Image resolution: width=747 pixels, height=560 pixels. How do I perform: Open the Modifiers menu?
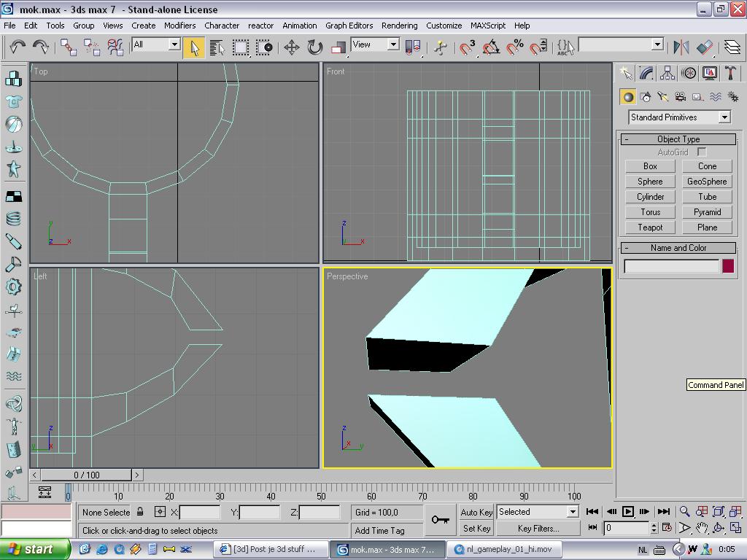pyautogui.click(x=179, y=26)
